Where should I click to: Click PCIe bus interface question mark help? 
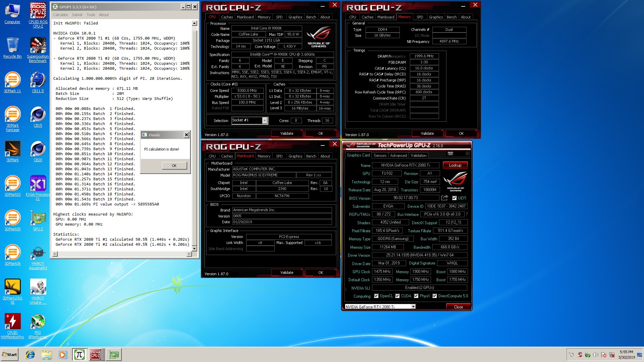(x=467, y=214)
